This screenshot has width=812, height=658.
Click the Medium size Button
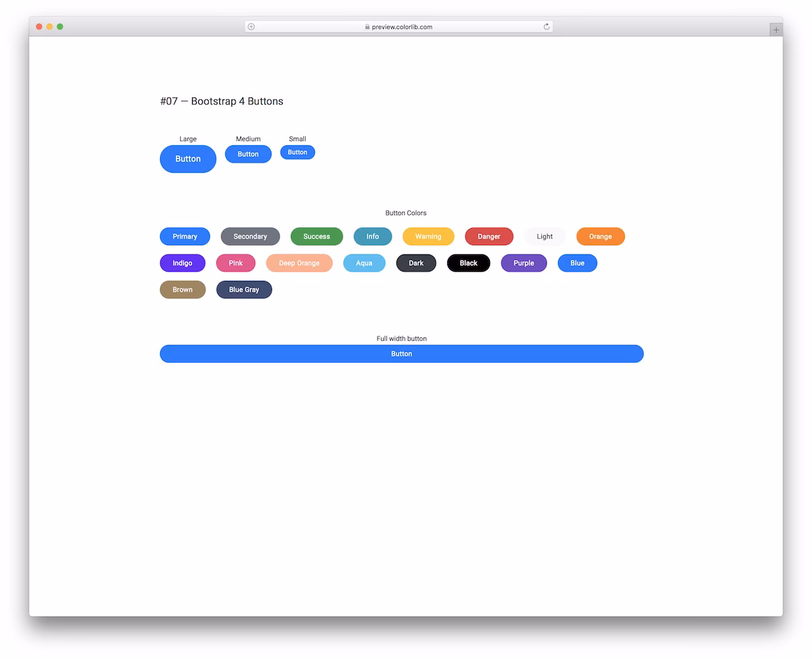tap(248, 154)
